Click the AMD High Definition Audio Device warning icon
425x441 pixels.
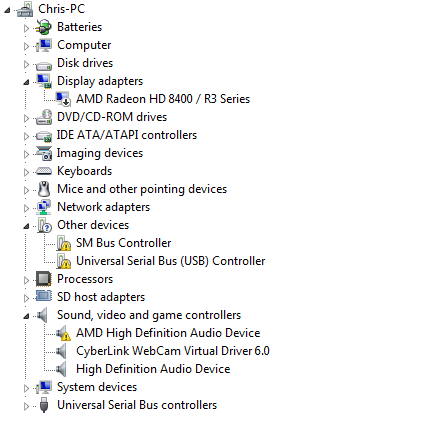tap(63, 333)
